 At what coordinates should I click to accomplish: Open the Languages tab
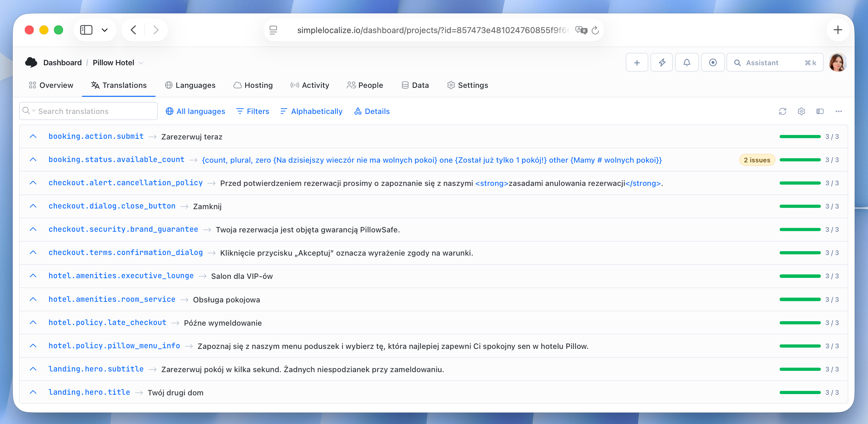pyautogui.click(x=190, y=85)
